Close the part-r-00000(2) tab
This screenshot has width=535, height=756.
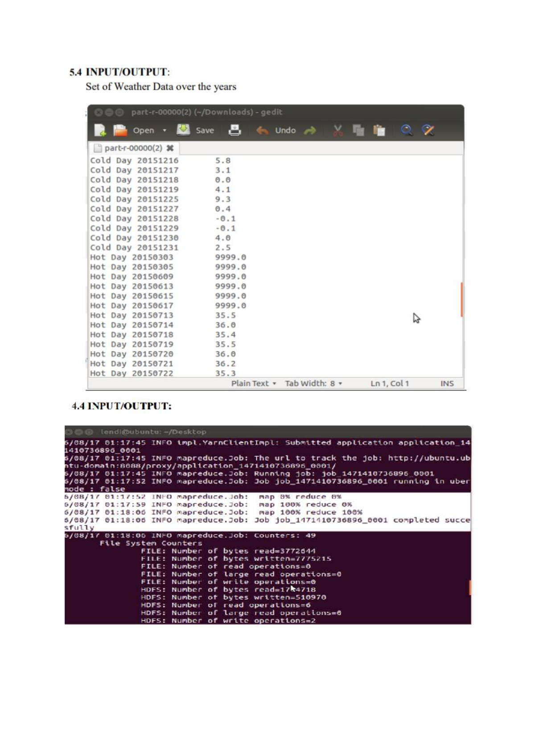170,148
